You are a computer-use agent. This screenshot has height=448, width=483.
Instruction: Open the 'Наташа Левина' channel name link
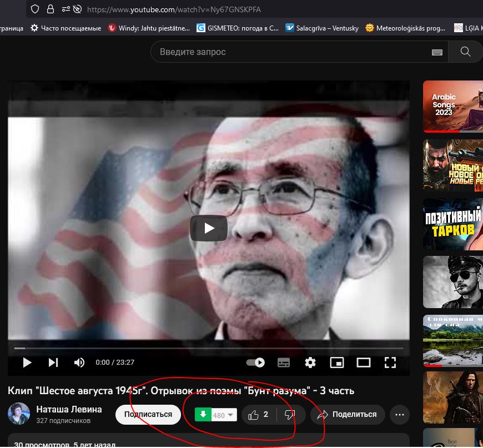click(69, 409)
